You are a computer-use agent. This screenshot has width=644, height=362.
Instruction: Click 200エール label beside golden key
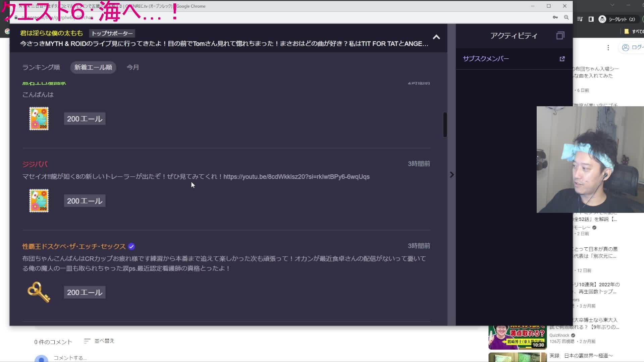[85, 293]
